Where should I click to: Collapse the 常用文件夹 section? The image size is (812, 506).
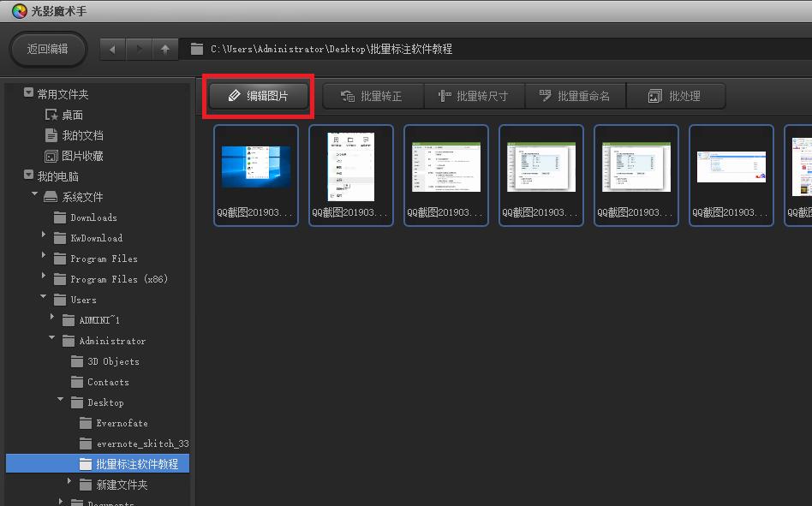point(28,92)
